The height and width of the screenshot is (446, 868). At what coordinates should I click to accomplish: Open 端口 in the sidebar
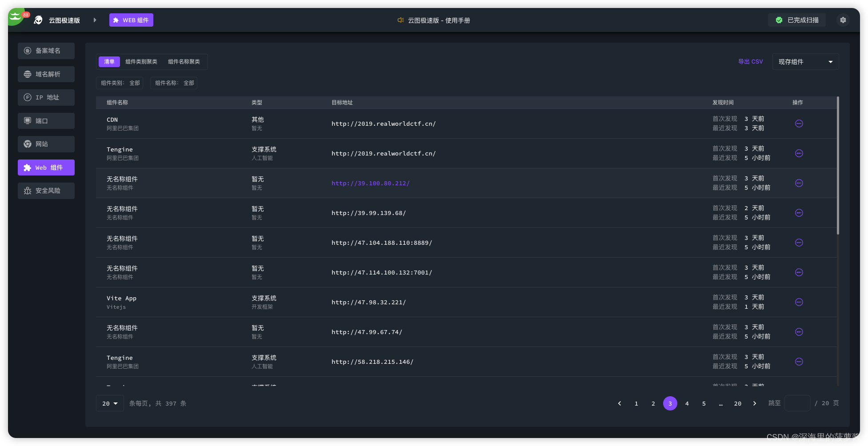(46, 121)
